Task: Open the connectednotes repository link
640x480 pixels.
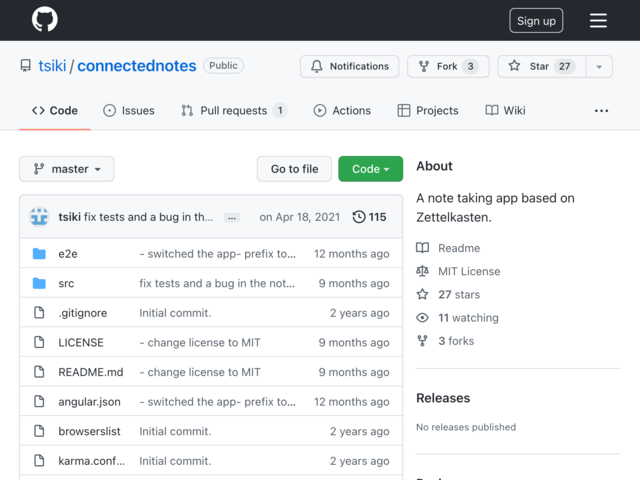Action: coord(137,66)
